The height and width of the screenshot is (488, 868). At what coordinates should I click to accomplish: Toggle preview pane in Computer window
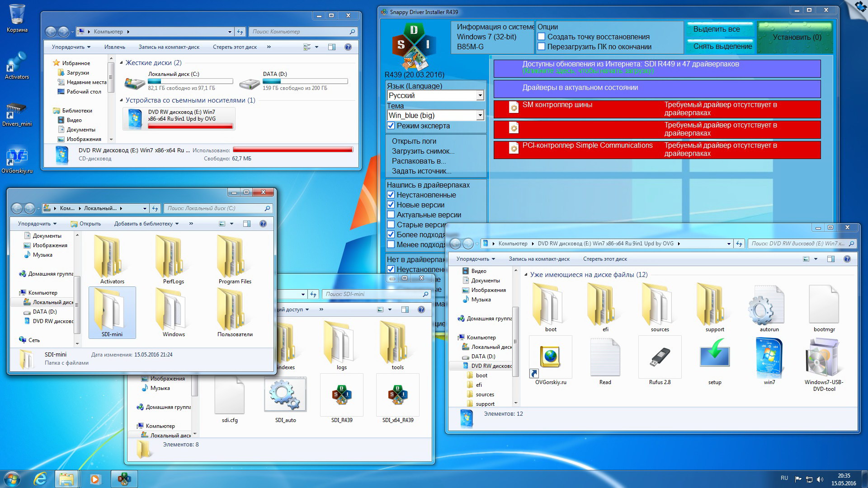(x=331, y=47)
